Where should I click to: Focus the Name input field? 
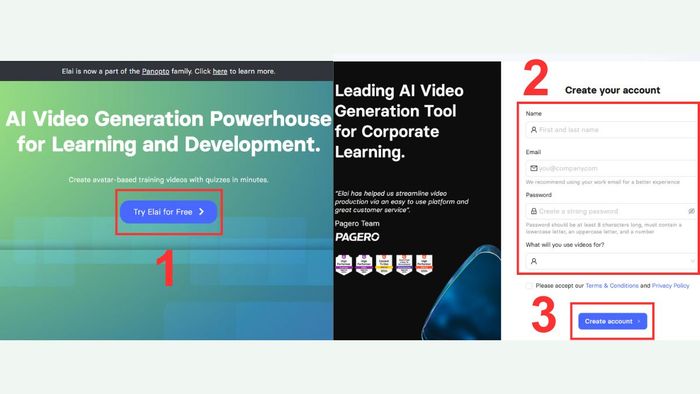pos(611,130)
